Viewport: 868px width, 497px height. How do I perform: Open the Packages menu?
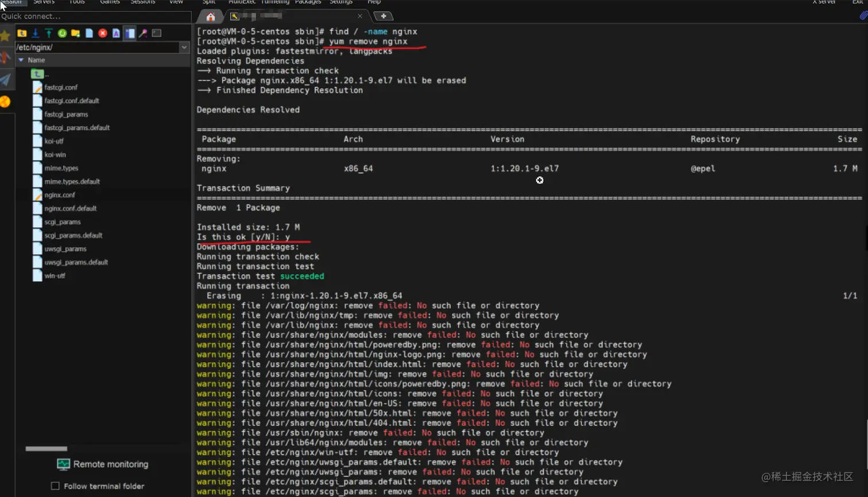308,2
